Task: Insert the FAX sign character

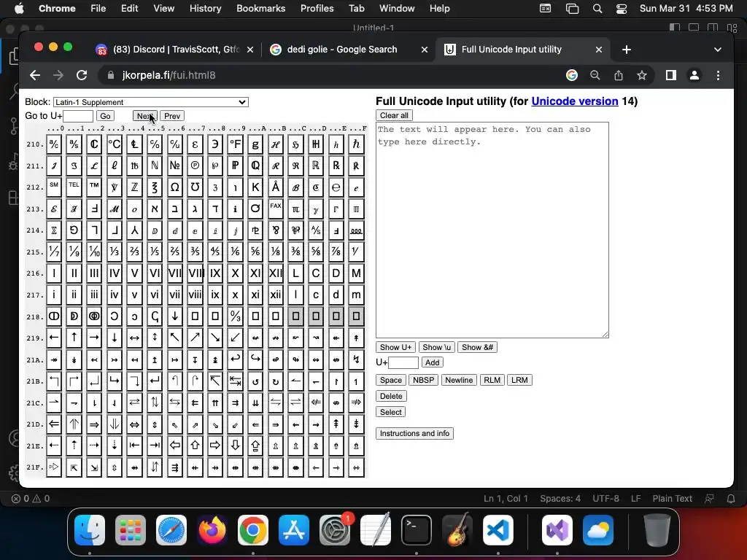Action: (x=275, y=209)
